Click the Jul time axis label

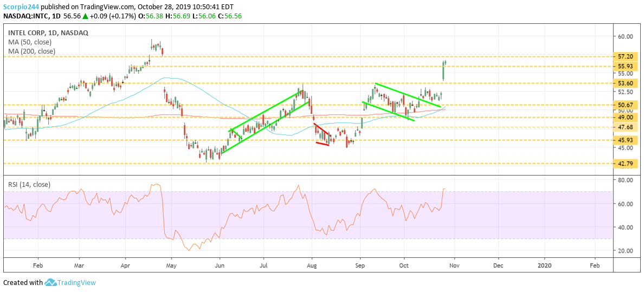tap(263, 265)
